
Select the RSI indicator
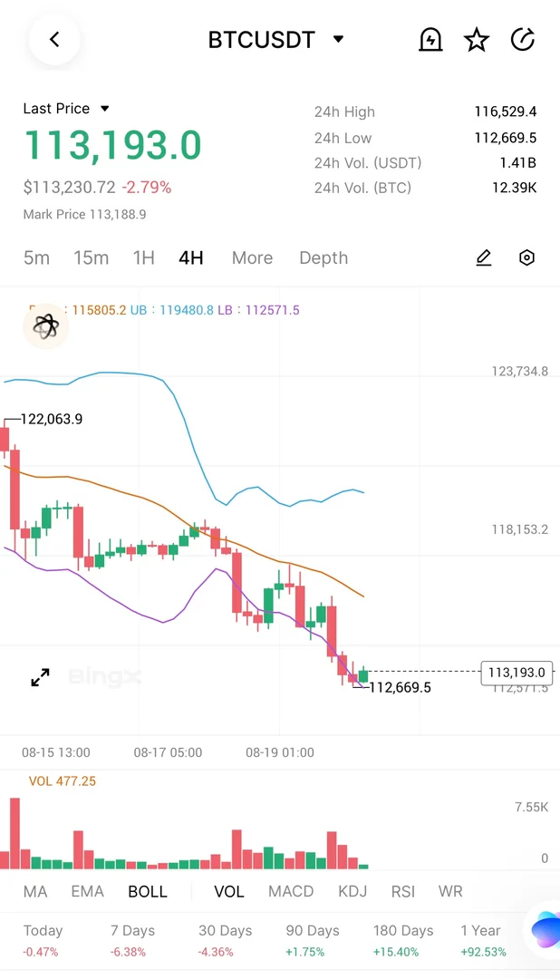pyautogui.click(x=404, y=892)
